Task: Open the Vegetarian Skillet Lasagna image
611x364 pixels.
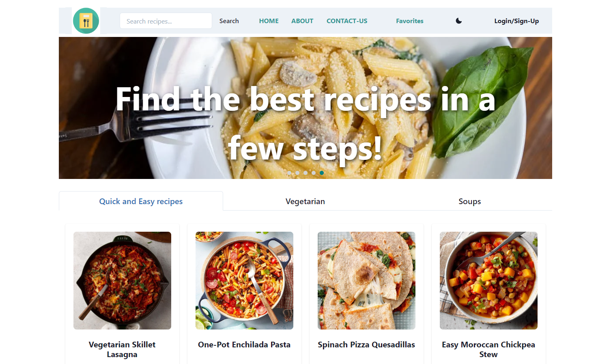Action: 122,280
